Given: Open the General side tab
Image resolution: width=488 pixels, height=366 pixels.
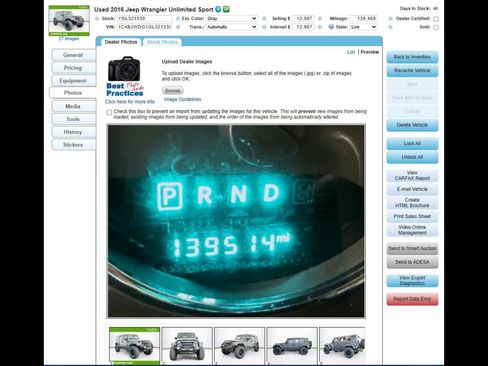Looking at the screenshot, I should [x=73, y=55].
